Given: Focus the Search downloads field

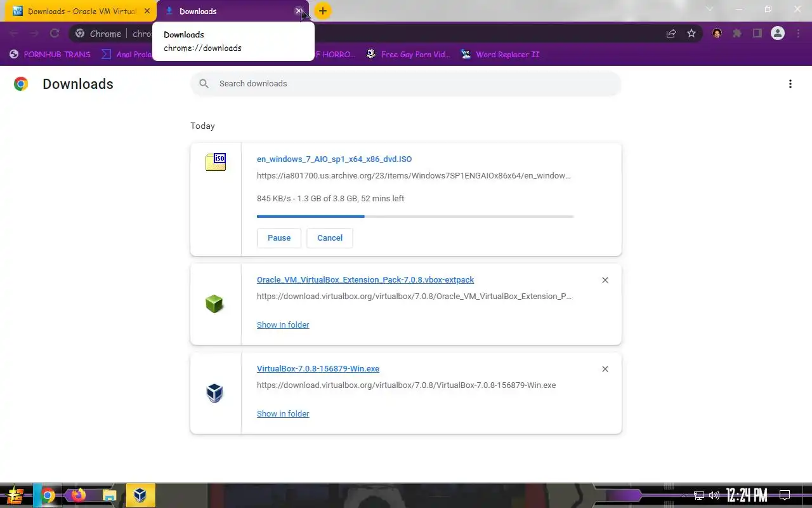Looking at the screenshot, I should pos(406,84).
